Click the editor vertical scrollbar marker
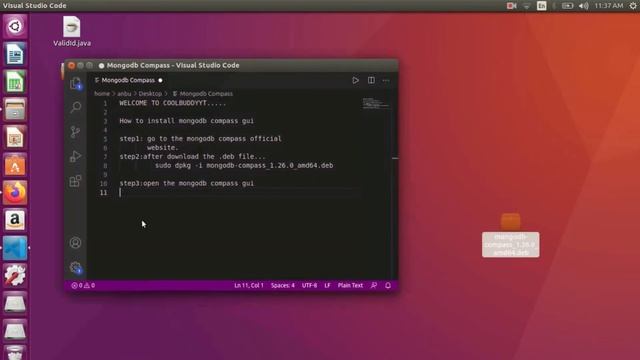The height and width of the screenshot is (360, 640). (395, 158)
